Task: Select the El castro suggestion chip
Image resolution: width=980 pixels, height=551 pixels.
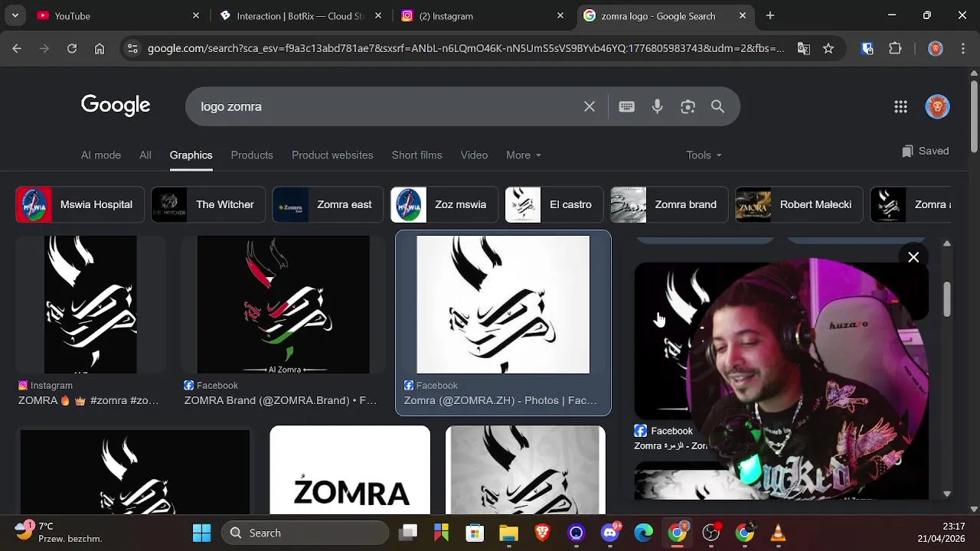Action: pos(554,204)
